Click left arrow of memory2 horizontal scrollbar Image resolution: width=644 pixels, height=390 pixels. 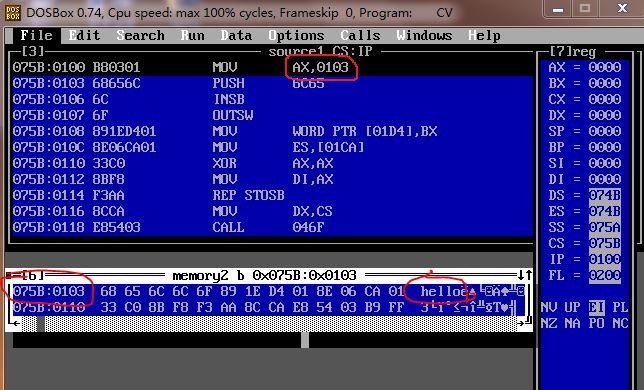coord(16,323)
